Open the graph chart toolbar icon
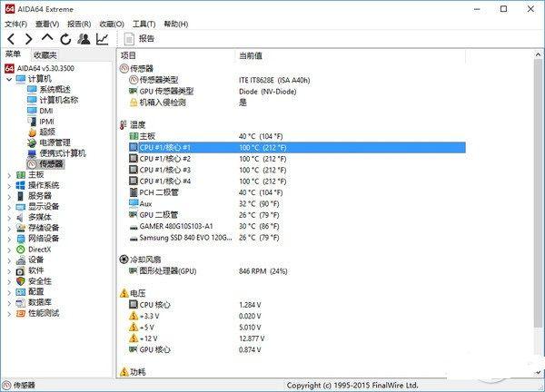The height and width of the screenshot is (392, 545). (103, 39)
